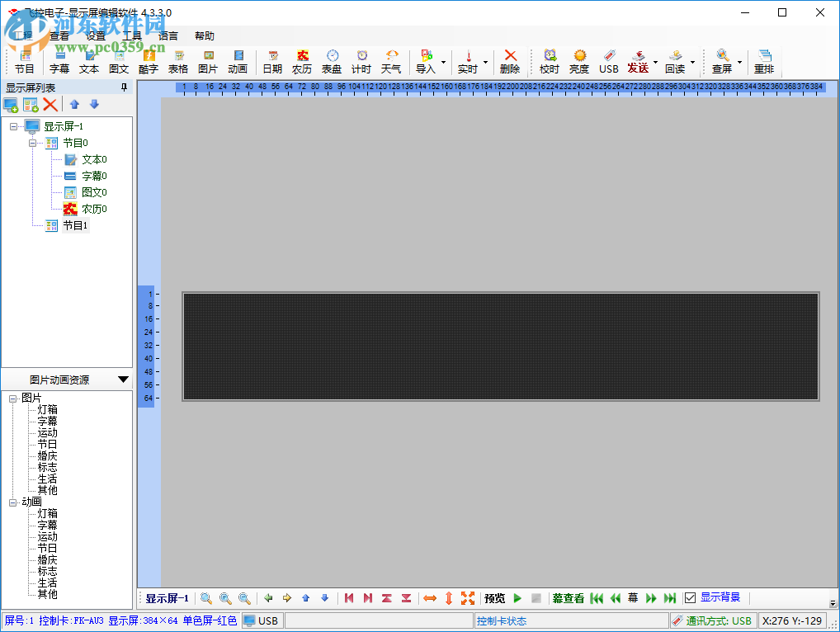
Task: Select 节目1 in the tree
Action: [x=75, y=225]
